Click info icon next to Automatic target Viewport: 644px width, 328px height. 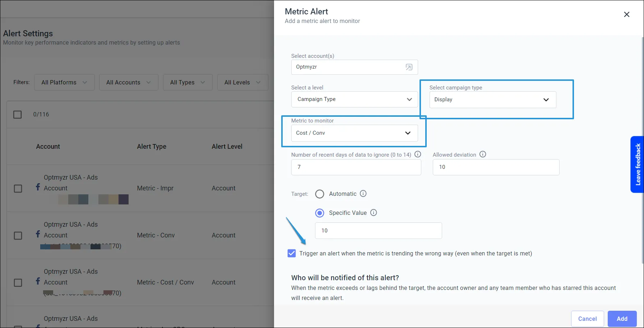click(363, 194)
